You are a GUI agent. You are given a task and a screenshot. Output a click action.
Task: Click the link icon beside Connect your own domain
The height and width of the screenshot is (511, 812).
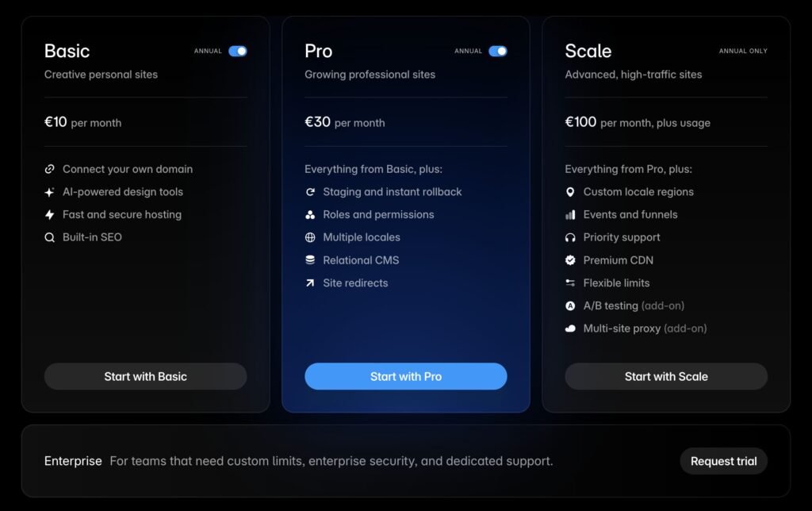click(x=50, y=169)
